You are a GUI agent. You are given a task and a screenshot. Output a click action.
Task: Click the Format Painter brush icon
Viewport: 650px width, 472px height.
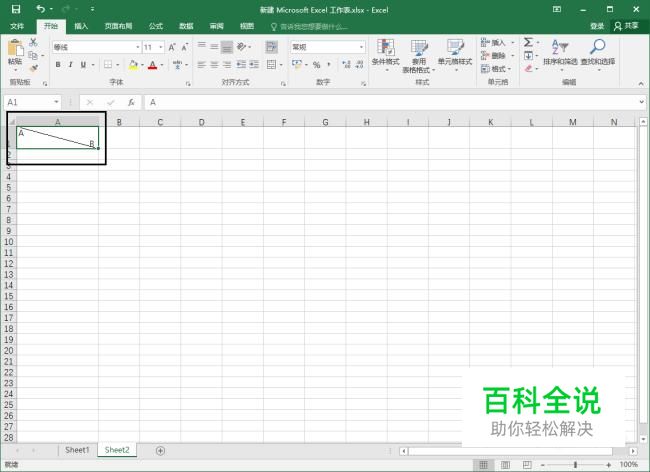click(x=34, y=68)
